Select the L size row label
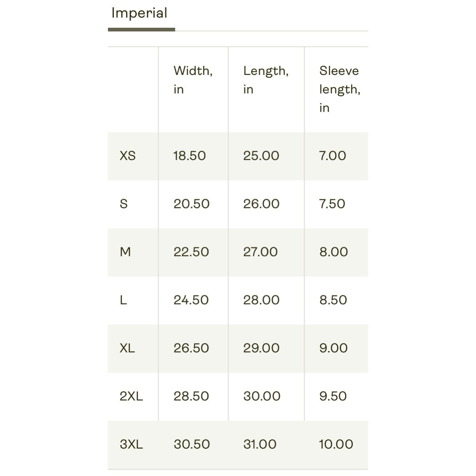 coord(123,300)
